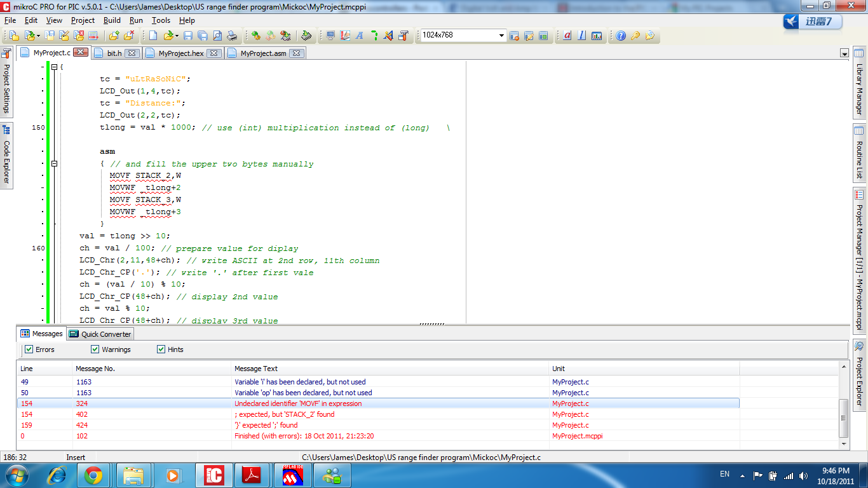Click the Unit column header
Viewport: 868px width, 488px height.
(644, 369)
